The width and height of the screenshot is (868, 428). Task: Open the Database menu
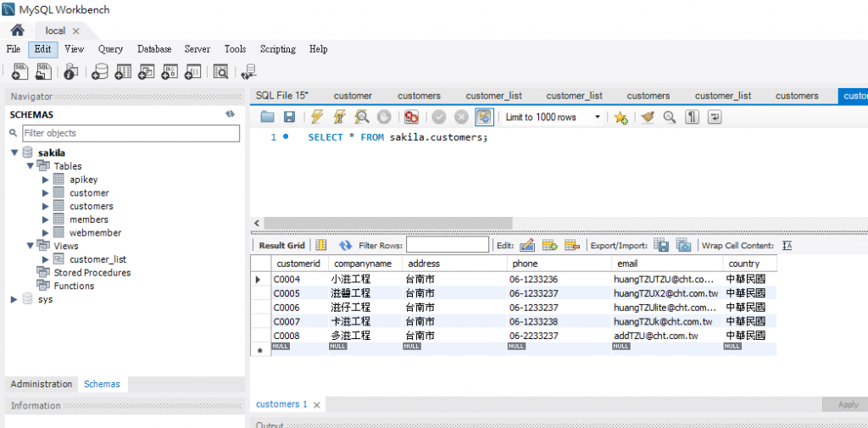pos(154,48)
